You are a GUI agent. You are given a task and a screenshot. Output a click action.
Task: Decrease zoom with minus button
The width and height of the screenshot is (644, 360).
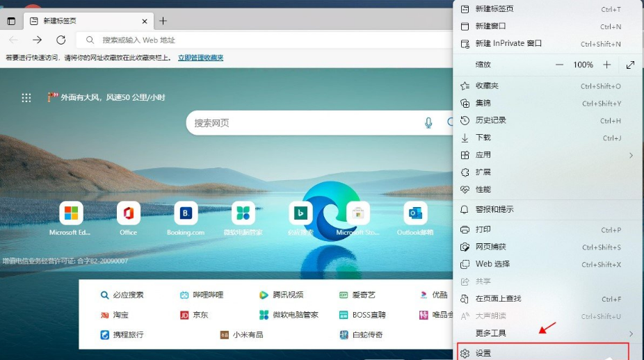[559, 65]
